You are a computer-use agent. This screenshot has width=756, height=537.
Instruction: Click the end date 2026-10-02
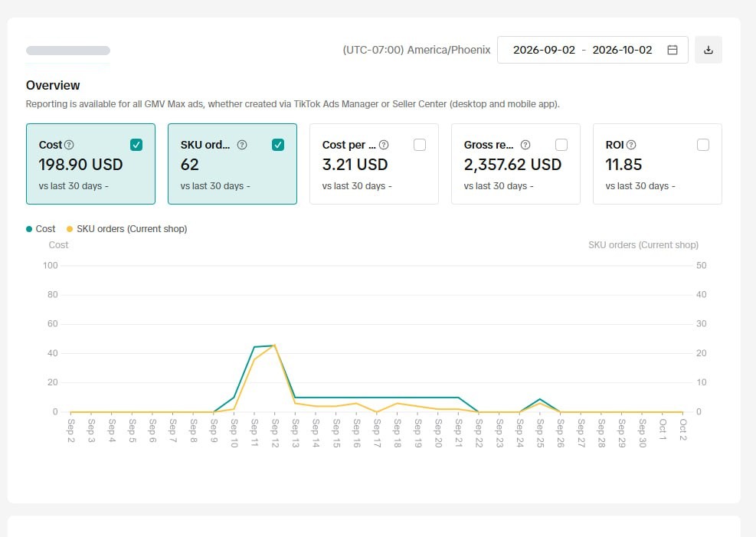pyautogui.click(x=622, y=50)
